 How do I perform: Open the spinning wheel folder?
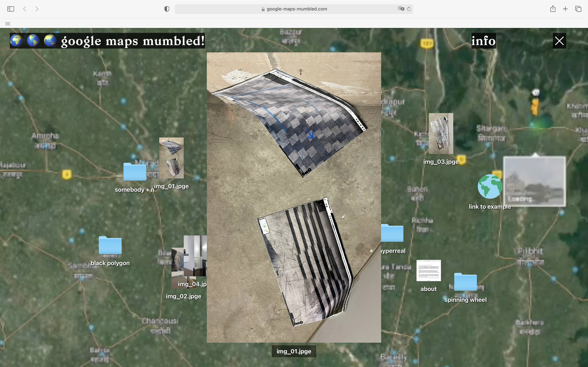point(465,282)
